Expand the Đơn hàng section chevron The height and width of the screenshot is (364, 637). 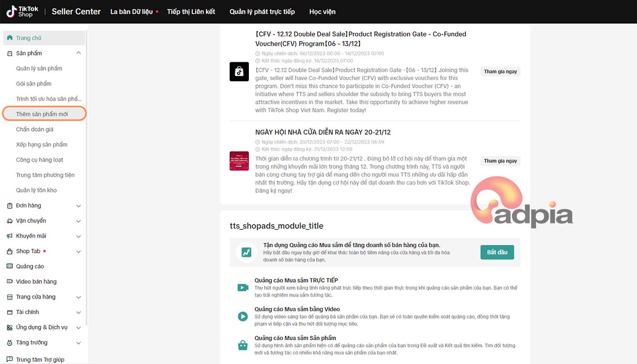tap(78, 206)
